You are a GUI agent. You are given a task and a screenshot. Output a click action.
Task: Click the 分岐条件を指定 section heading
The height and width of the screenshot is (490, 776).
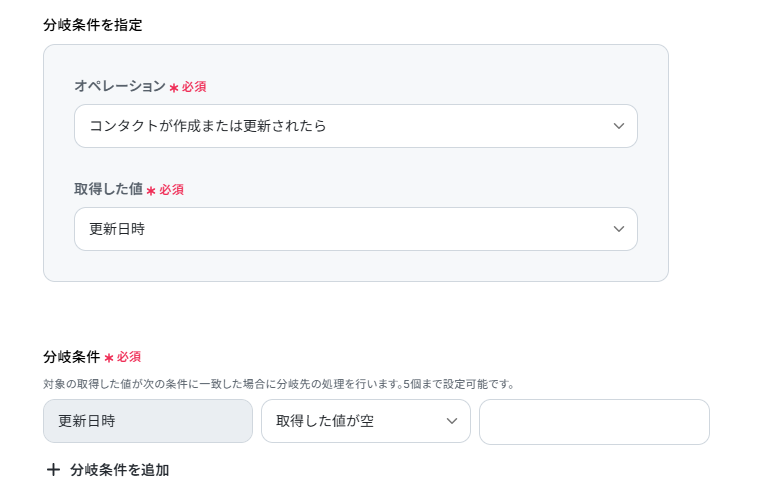click(x=93, y=25)
